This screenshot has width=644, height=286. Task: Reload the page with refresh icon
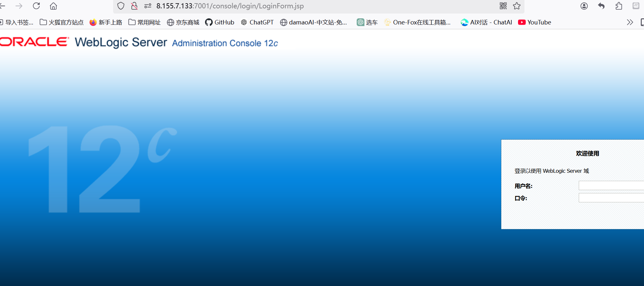tap(36, 6)
